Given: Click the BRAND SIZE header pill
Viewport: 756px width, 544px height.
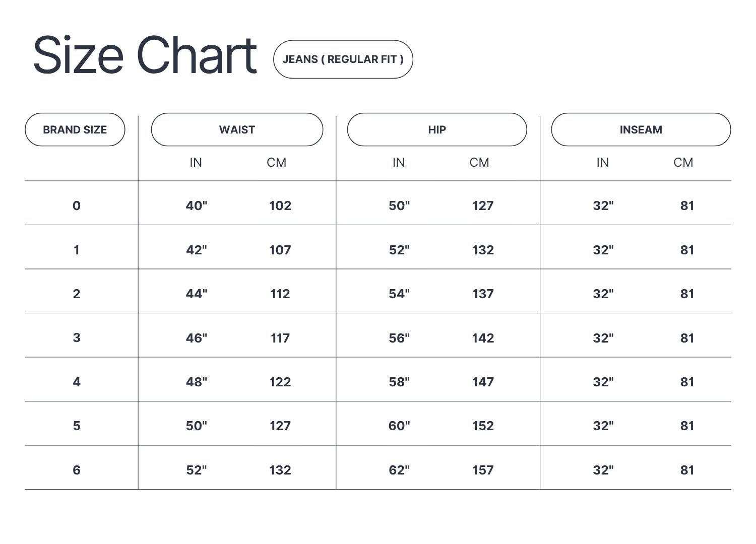Looking at the screenshot, I should [75, 130].
